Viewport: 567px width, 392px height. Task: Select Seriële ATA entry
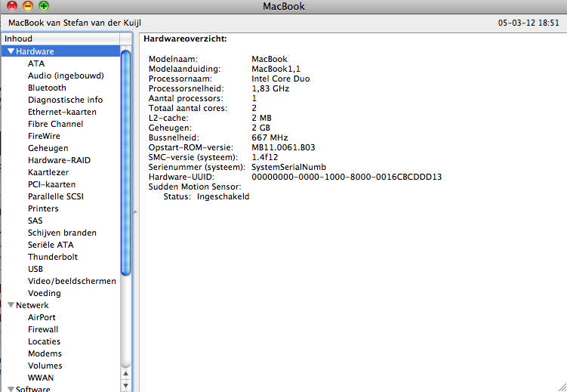tap(51, 245)
